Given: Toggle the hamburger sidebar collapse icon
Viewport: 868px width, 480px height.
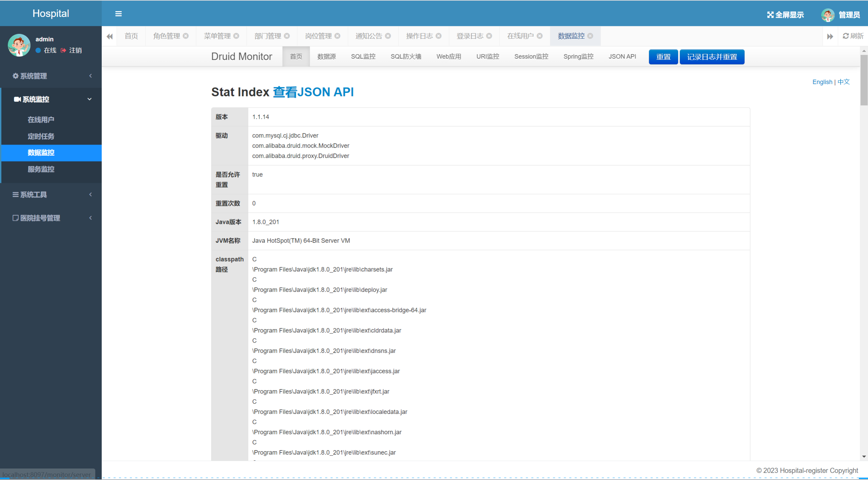Looking at the screenshot, I should [x=118, y=14].
